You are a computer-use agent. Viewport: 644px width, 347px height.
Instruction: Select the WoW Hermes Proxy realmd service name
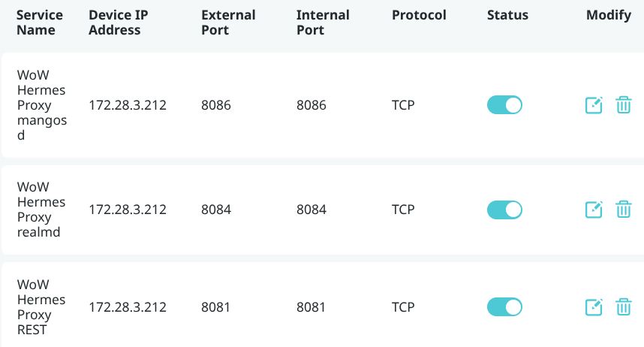pos(41,210)
